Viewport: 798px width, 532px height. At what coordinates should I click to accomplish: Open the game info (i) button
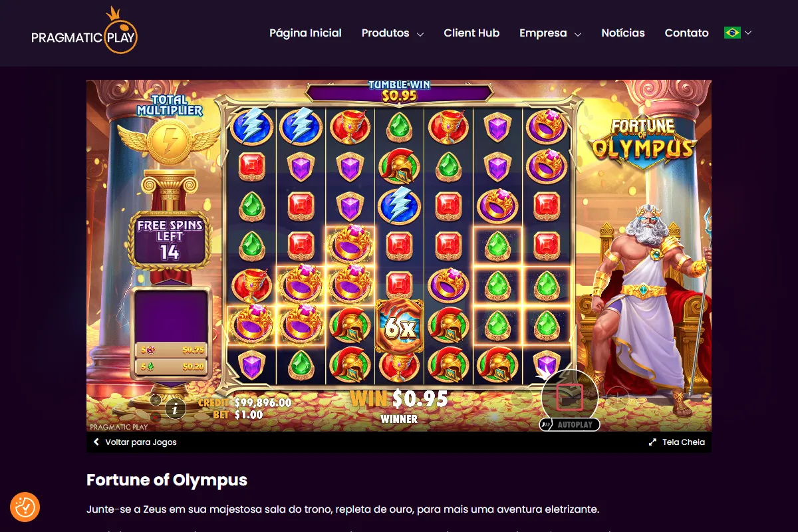[175, 408]
